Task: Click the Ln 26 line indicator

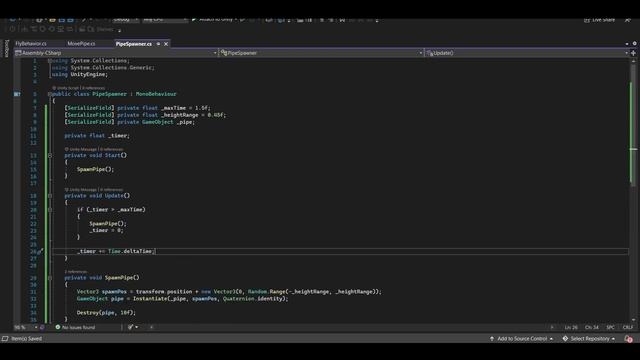Action: pos(571,327)
